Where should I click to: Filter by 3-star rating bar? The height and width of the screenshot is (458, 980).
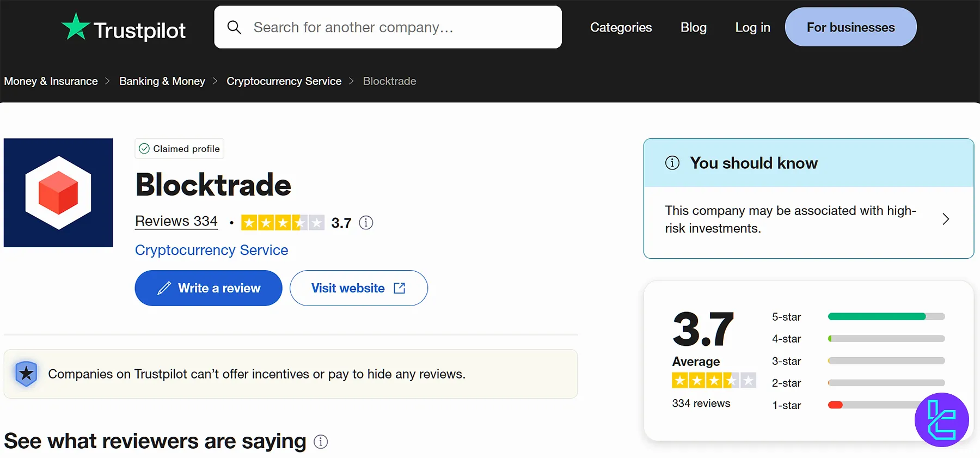(x=886, y=361)
